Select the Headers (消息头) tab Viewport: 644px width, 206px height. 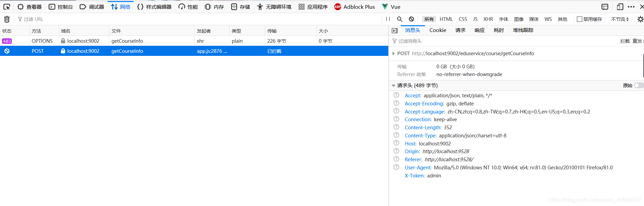click(x=413, y=30)
